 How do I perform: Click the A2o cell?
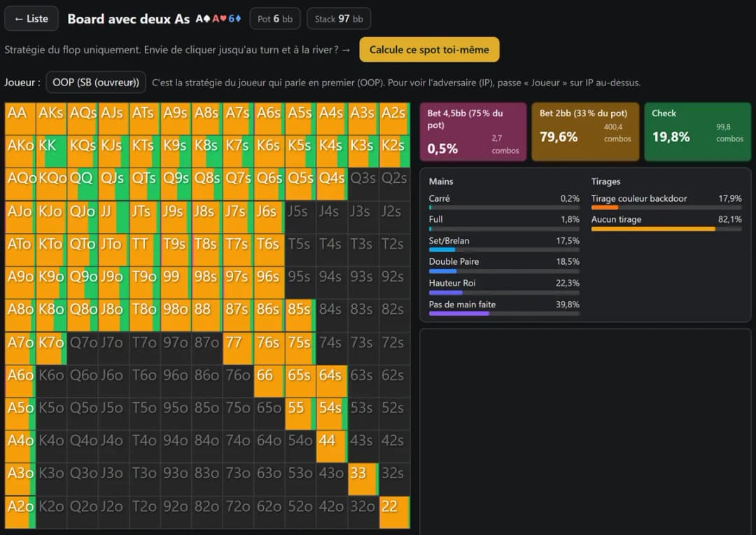[x=20, y=513]
